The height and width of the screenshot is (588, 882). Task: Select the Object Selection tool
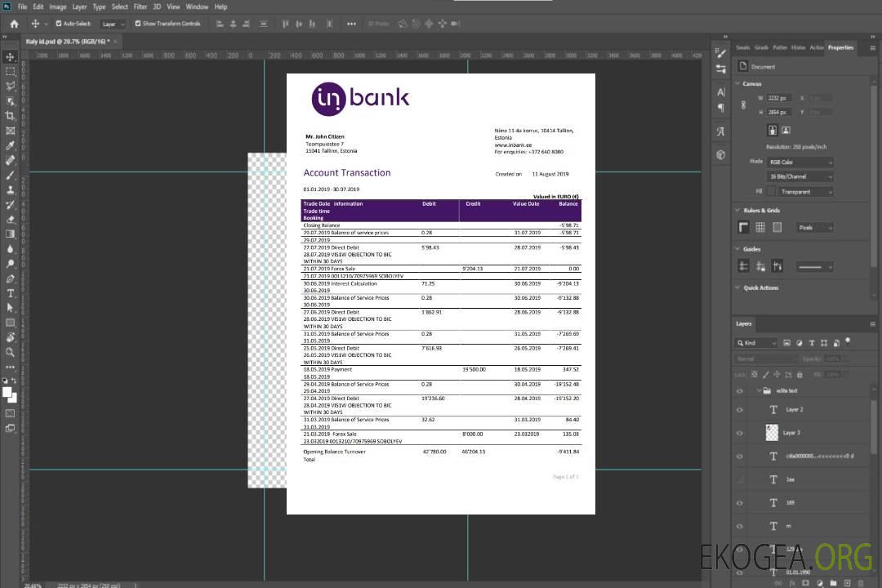(10, 101)
